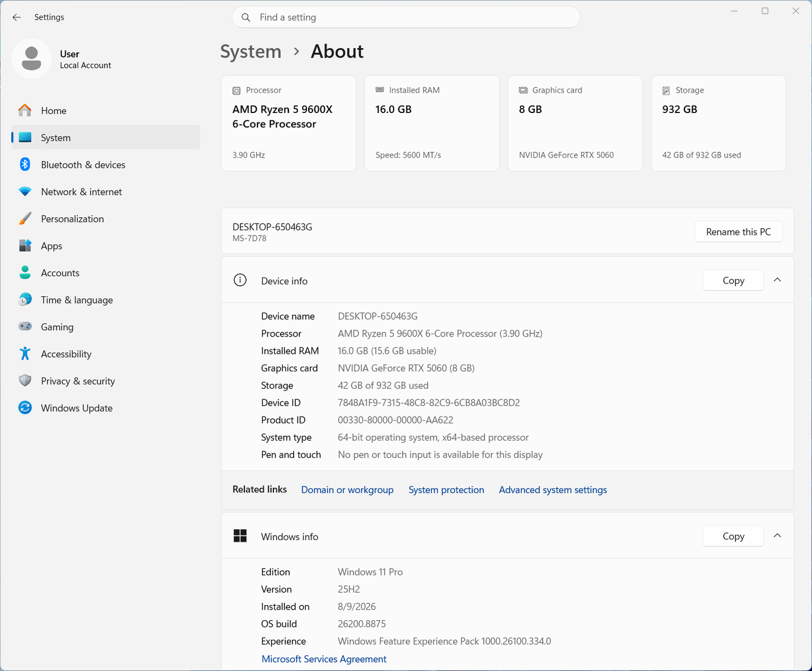The width and height of the screenshot is (812, 671).
Task: Open Accounts settings
Action: pos(106,273)
